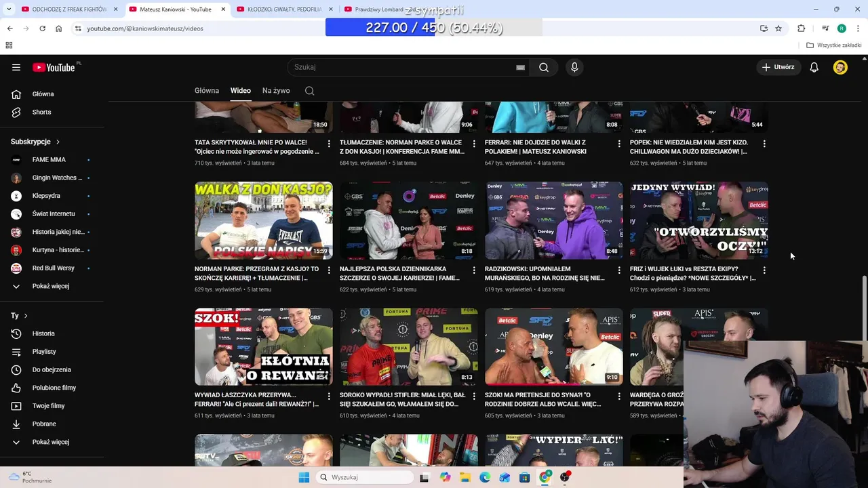Open File Explorer from taskbar
868x488 pixels.
point(465,477)
